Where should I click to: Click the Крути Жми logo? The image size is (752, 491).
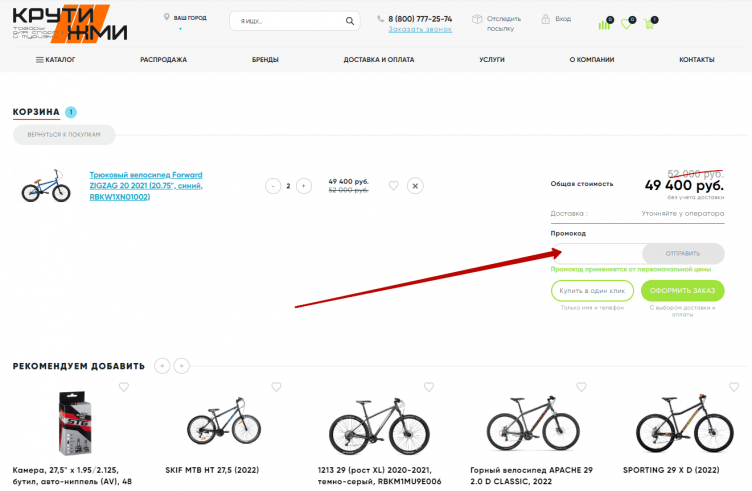(70, 24)
